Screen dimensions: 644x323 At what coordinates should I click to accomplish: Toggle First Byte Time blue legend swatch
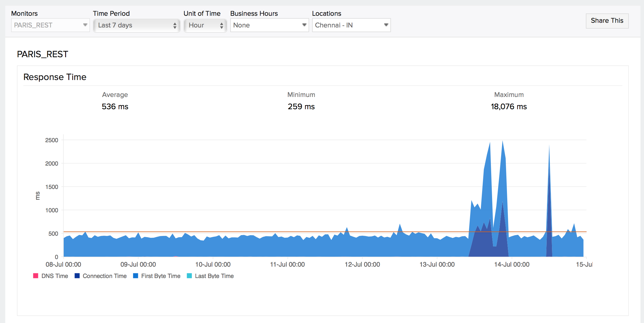(x=136, y=276)
